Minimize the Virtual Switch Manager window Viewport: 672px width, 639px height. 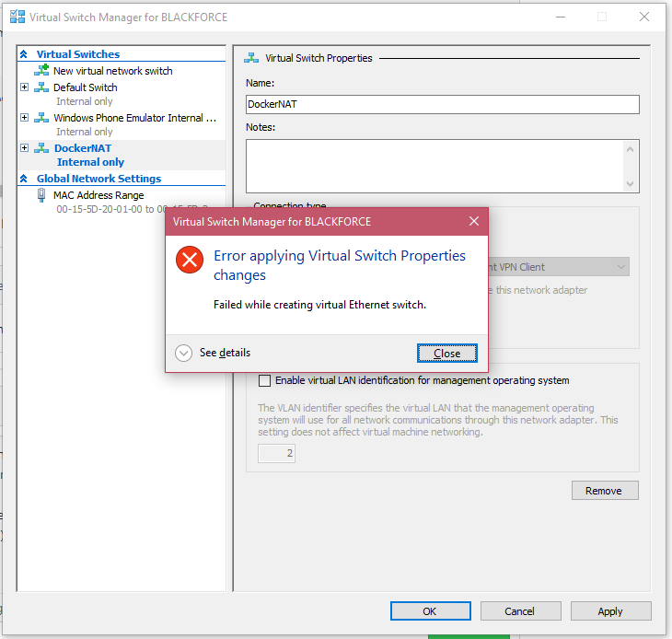[561, 17]
